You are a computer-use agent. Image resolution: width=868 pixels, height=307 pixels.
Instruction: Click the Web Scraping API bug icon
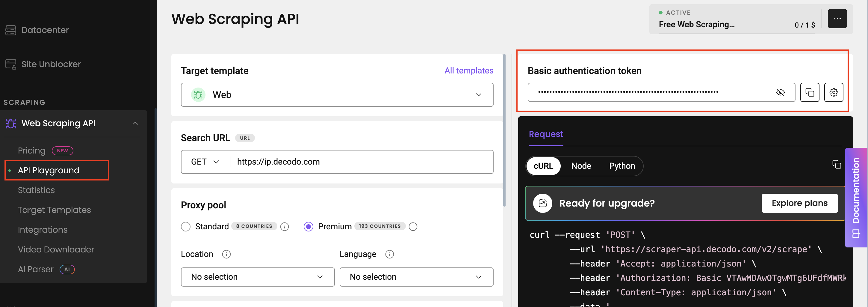pyautogui.click(x=11, y=124)
